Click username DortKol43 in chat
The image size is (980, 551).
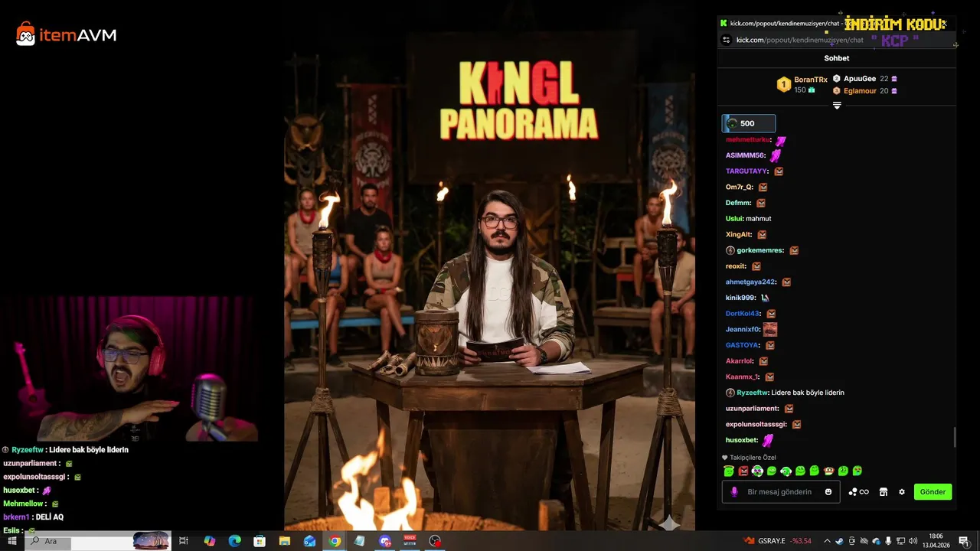743,314
